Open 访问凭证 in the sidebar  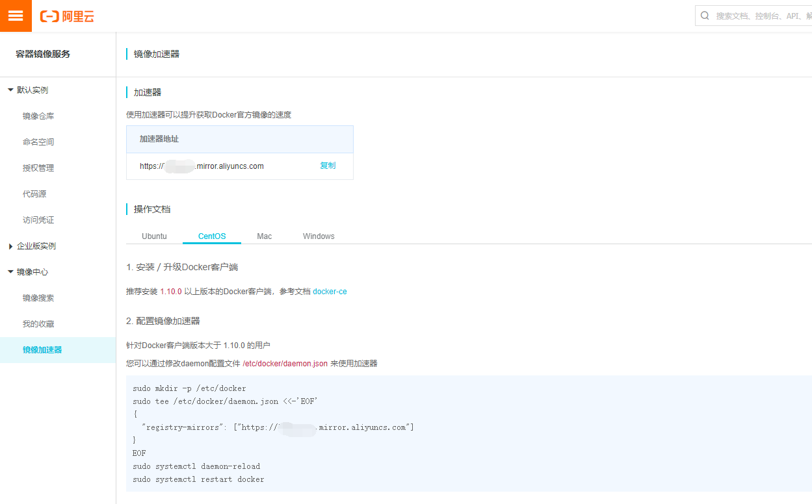tap(38, 220)
